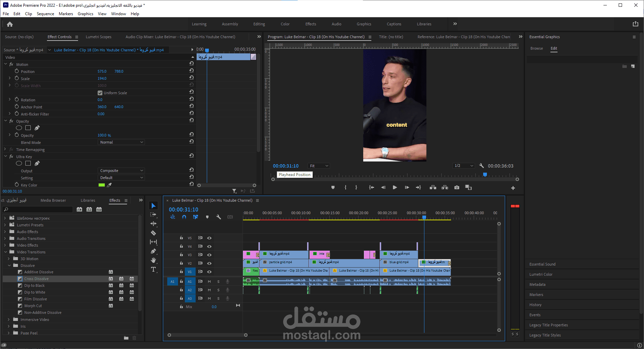Select the Ripple Edit tool

tap(153, 224)
